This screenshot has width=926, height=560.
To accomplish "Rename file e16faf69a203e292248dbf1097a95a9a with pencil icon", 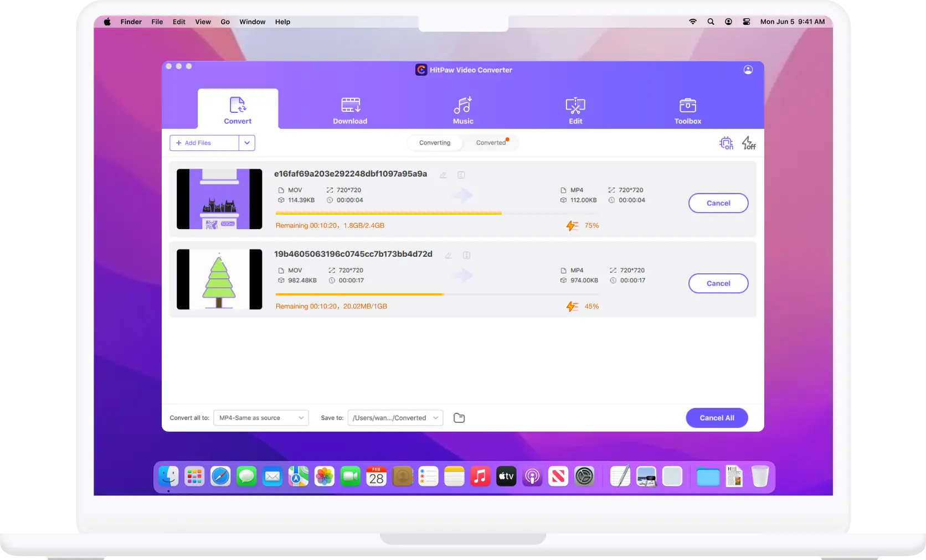I will point(443,175).
